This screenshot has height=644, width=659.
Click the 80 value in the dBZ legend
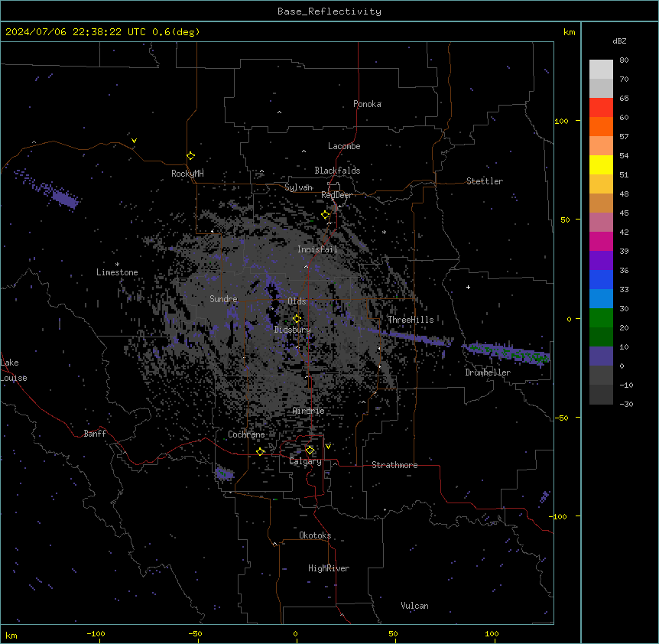pos(624,60)
